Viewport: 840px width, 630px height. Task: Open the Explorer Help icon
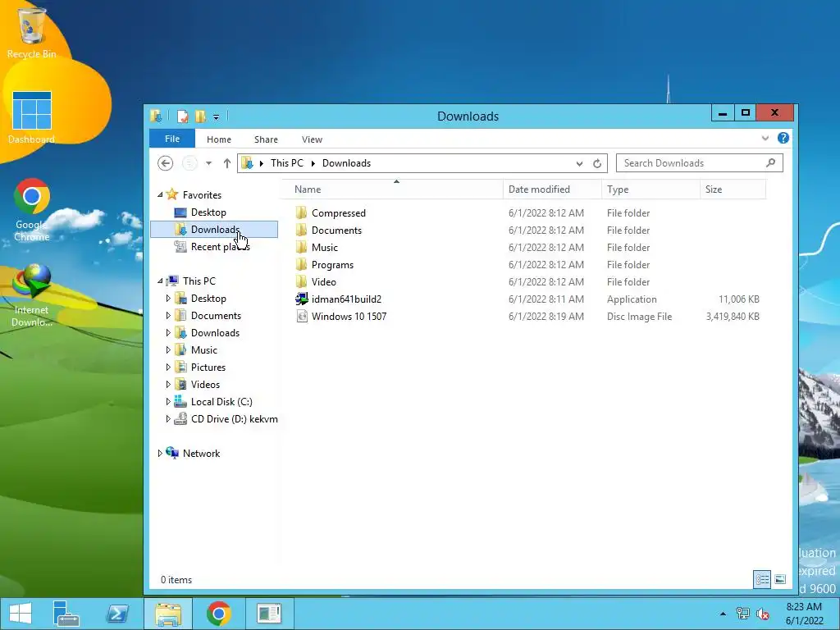point(783,138)
